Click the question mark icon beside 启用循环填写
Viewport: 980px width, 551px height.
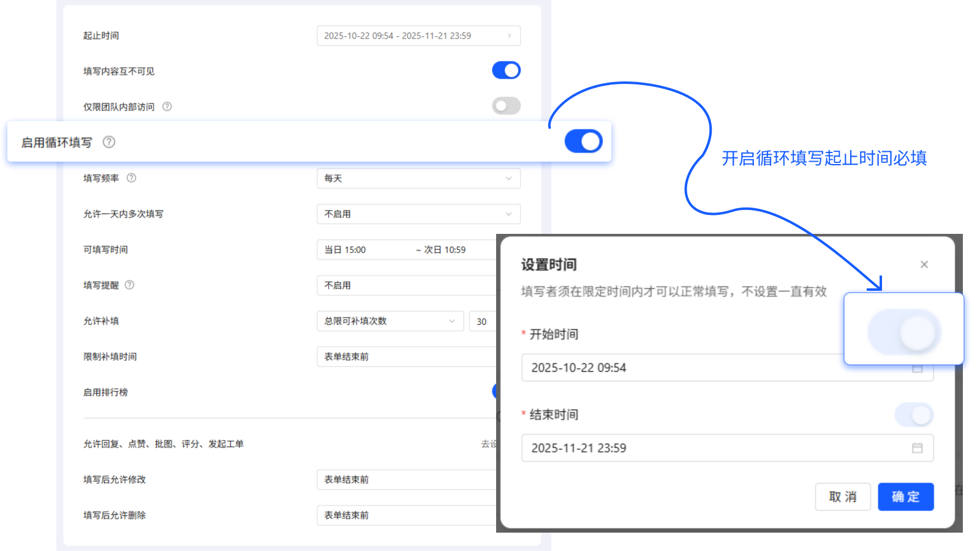coord(109,142)
